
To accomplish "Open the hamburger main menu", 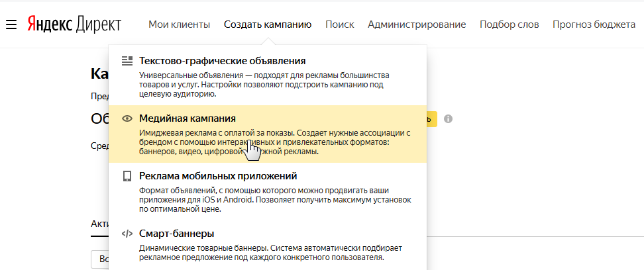I will (x=11, y=25).
